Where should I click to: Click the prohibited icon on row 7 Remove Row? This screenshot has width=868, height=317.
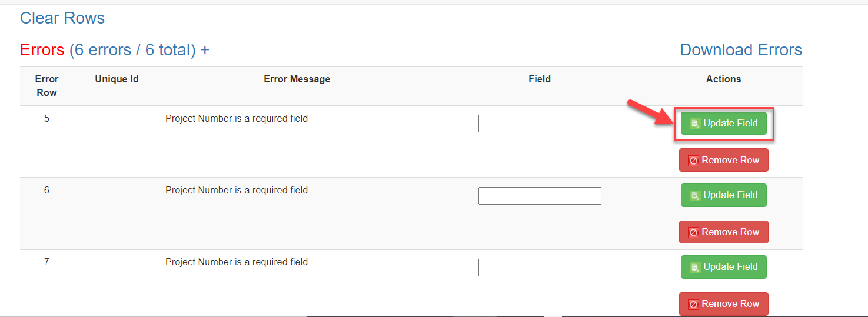[x=693, y=304]
